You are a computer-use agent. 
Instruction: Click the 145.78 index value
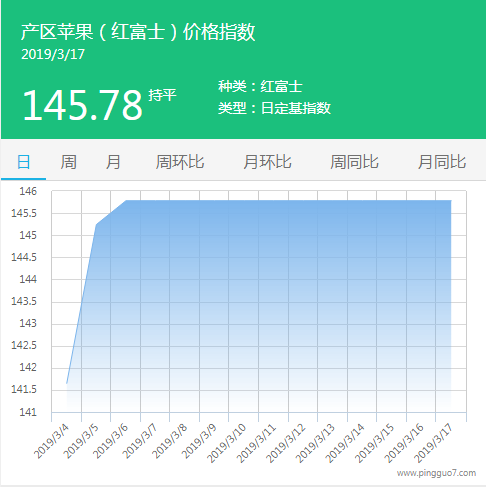point(83,105)
